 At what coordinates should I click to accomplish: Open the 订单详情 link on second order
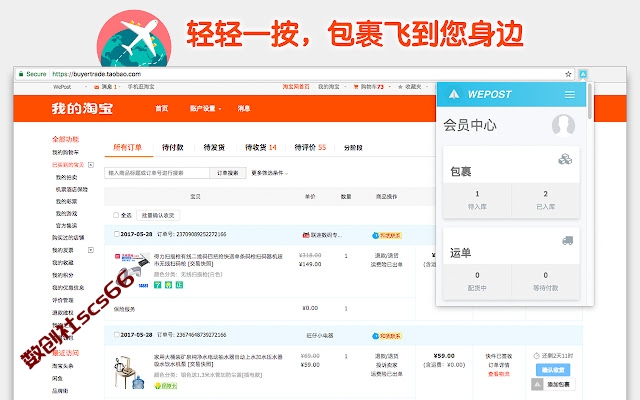pyautogui.click(x=499, y=365)
